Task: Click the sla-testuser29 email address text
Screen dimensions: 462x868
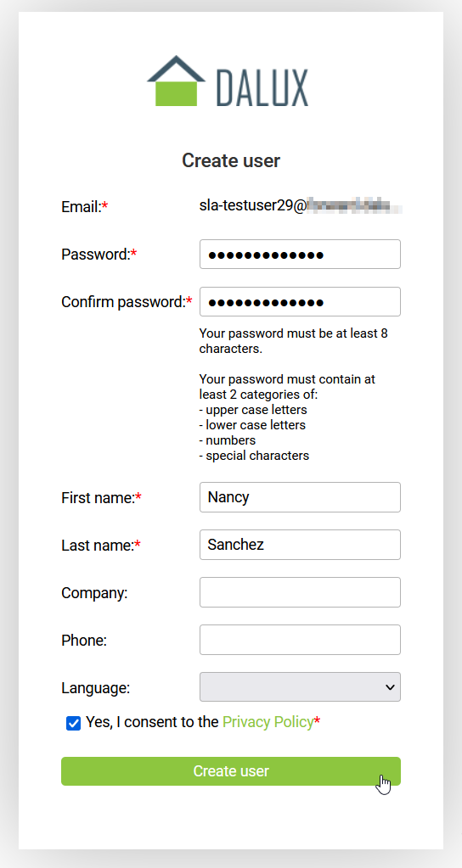Action: pyautogui.click(x=301, y=206)
